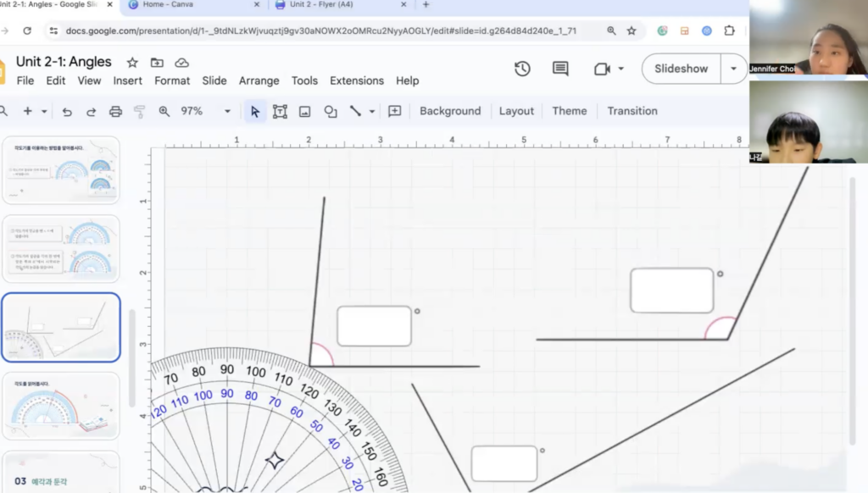Viewport: 868px width, 493px height.
Task: Open the Slideshow options dropdown arrow
Action: point(733,69)
